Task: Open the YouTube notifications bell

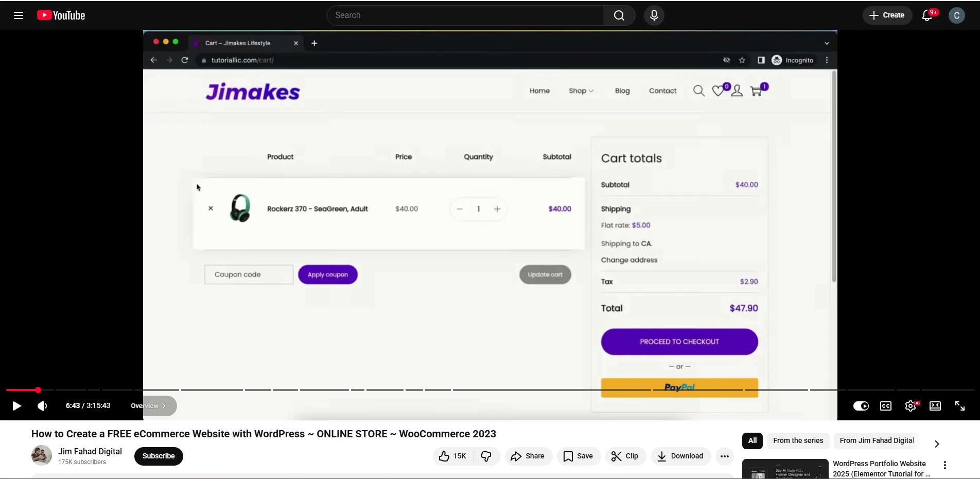Action: tap(927, 15)
